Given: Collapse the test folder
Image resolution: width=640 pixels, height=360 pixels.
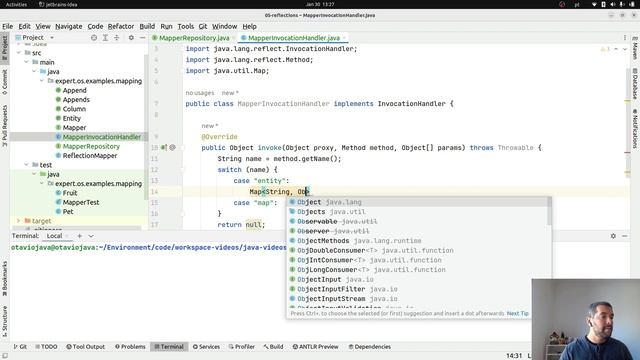Looking at the screenshot, I should pos(26,165).
